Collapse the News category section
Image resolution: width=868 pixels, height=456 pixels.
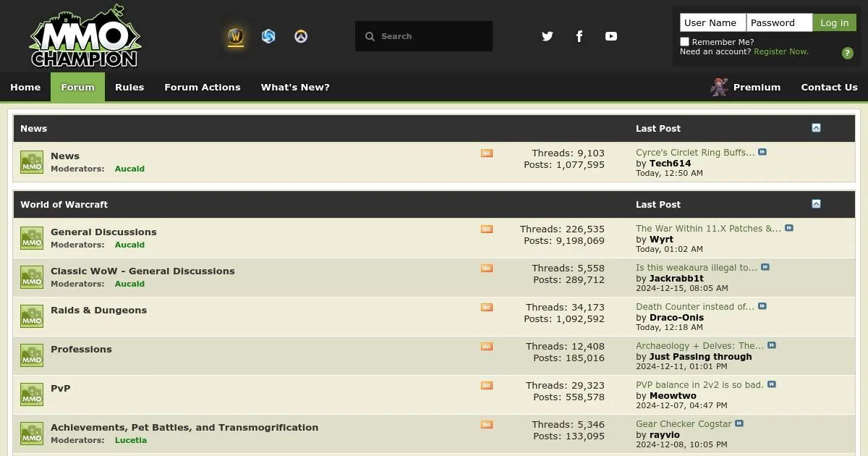816,128
